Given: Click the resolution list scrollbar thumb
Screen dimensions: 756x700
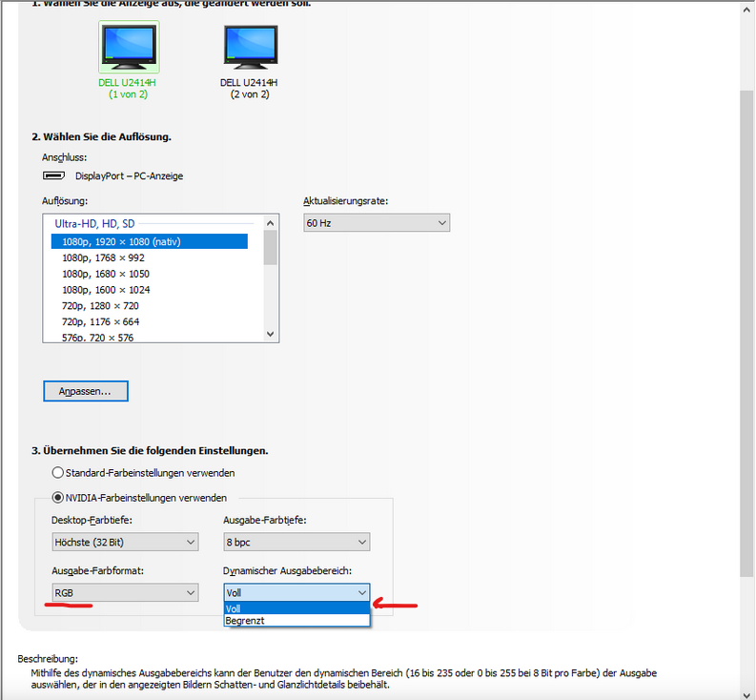Looking at the screenshot, I should point(271,248).
